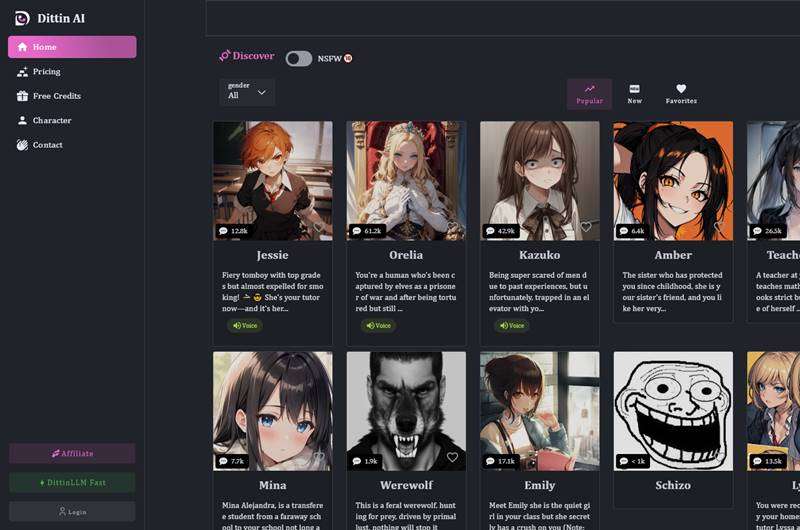Click Amber's 6.4k chat count icon

click(x=623, y=231)
